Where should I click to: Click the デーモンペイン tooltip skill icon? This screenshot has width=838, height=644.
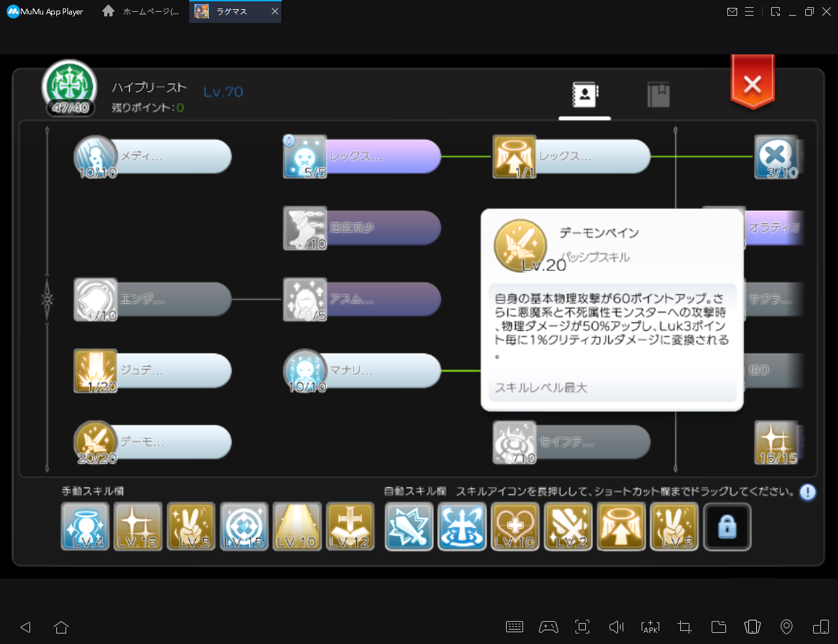[x=520, y=245]
